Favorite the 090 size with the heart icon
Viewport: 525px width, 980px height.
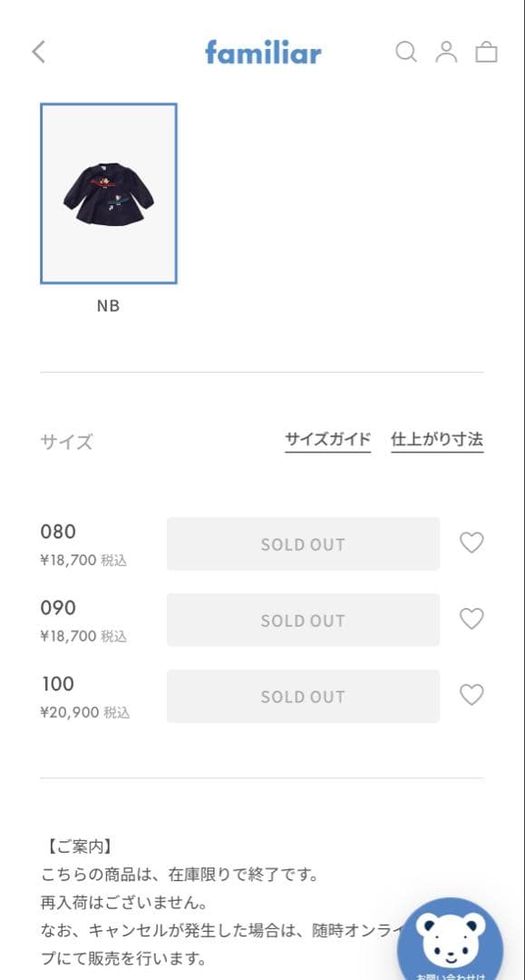point(472,619)
